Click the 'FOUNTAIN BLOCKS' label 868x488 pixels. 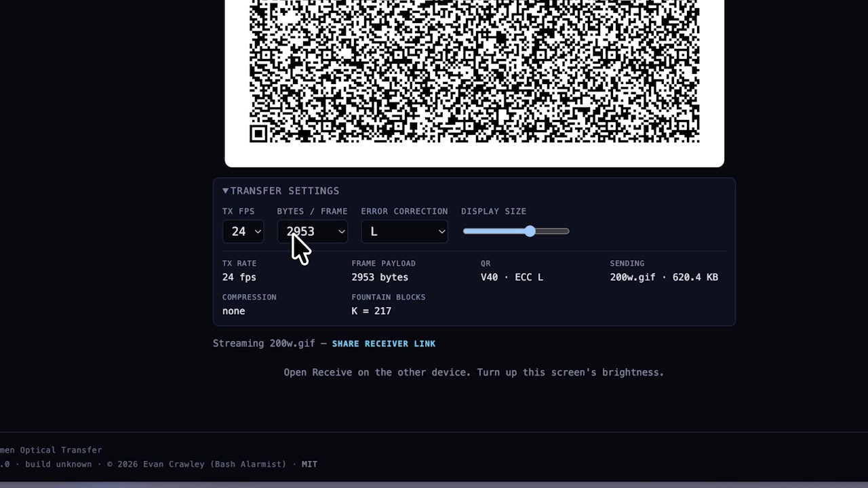(389, 298)
